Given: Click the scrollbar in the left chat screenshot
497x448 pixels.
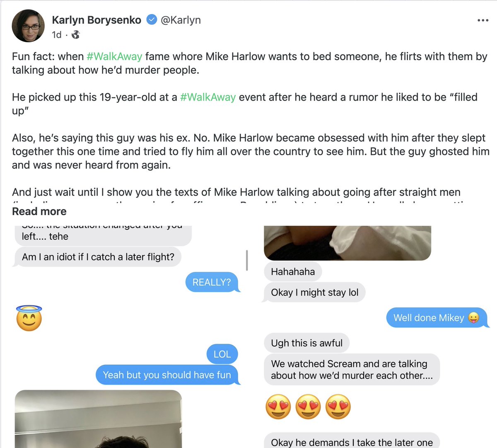Looking at the screenshot, I should 247,260.
